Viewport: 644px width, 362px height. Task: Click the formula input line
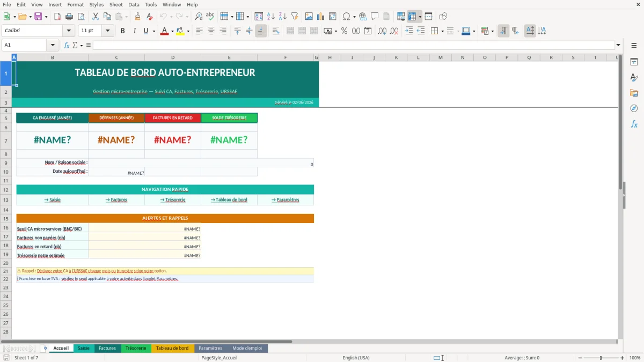(x=354, y=45)
